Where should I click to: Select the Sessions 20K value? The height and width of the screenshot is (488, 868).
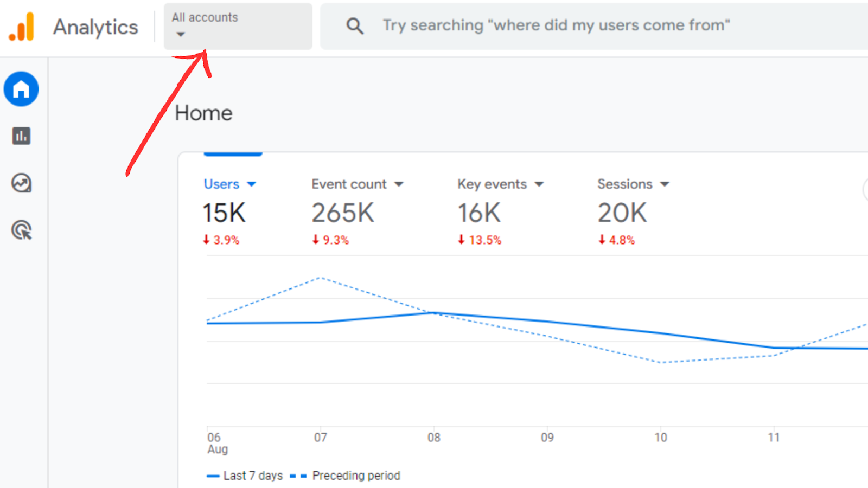pyautogui.click(x=622, y=213)
